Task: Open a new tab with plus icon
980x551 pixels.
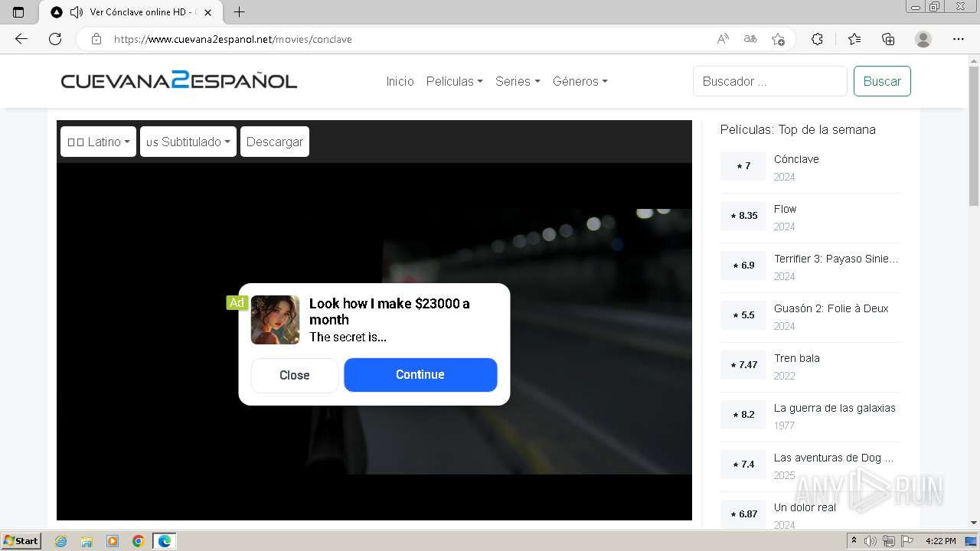Action: (239, 12)
